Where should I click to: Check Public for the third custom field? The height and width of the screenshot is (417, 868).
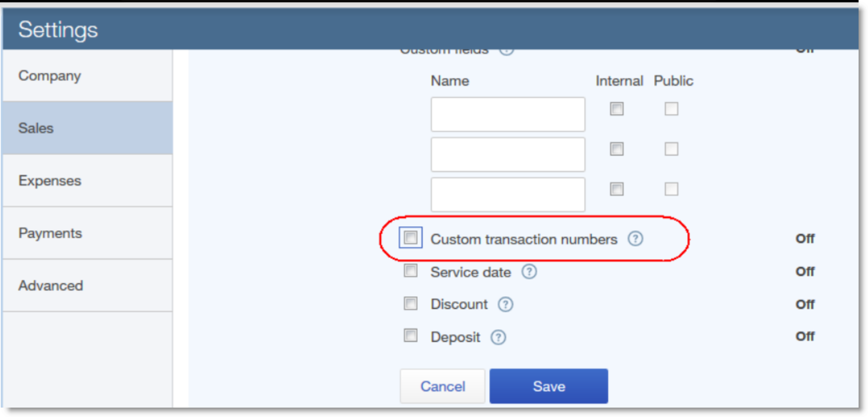[x=671, y=189]
